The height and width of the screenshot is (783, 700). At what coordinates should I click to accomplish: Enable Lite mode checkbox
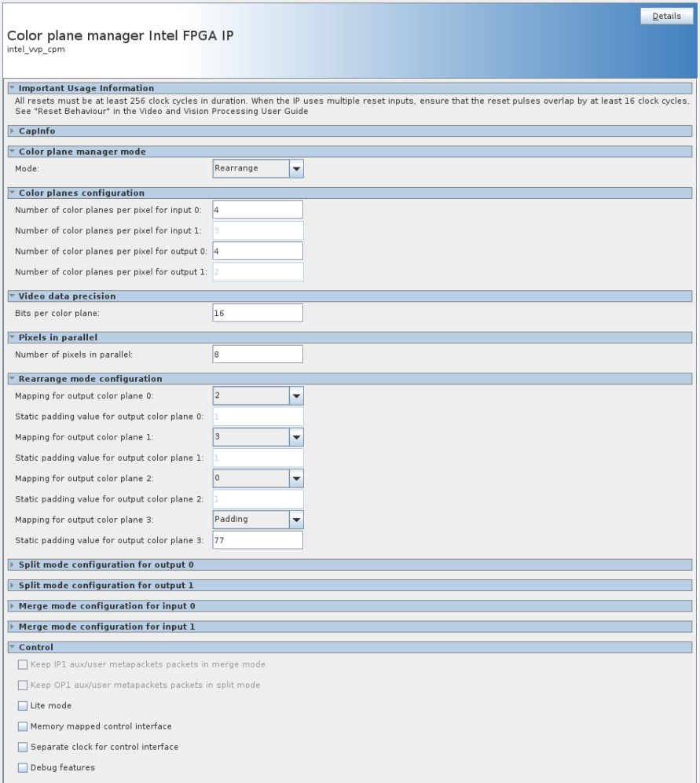tap(23, 706)
